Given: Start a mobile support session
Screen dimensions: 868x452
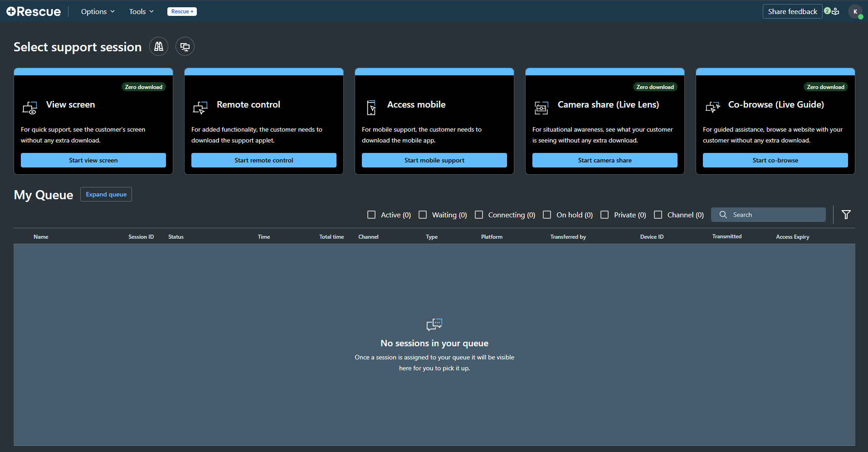Looking at the screenshot, I should [434, 160].
